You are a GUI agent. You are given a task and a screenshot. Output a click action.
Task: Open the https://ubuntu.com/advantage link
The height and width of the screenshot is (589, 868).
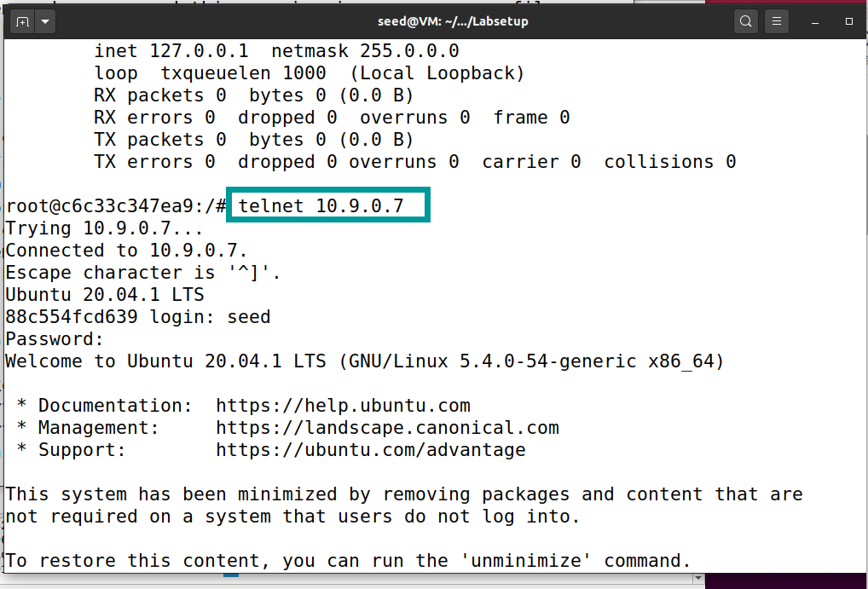click(x=370, y=449)
